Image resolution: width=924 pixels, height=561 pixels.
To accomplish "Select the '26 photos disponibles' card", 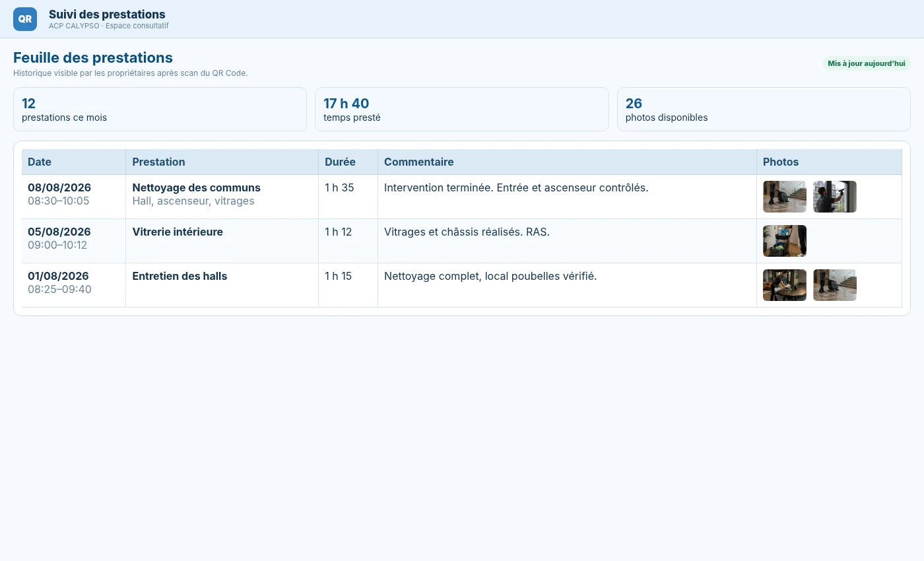I will (764, 110).
